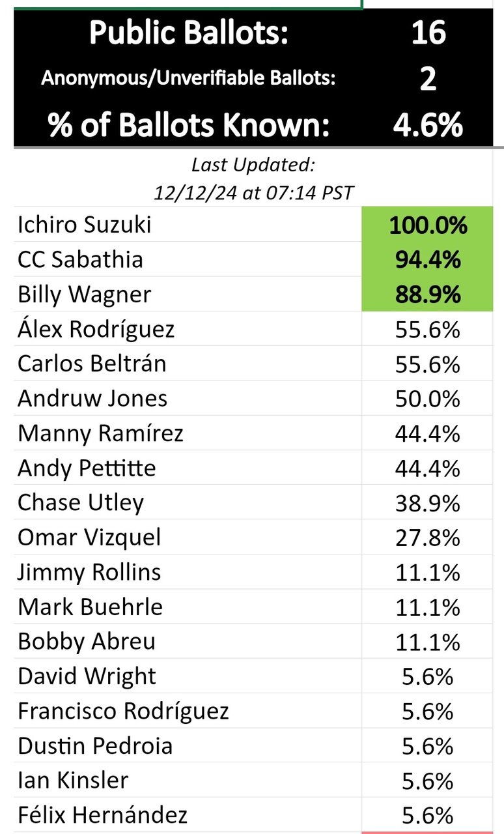Screen dimensions: 504x834
Task: Select the Andruw Jones name cell
Action: (188, 398)
